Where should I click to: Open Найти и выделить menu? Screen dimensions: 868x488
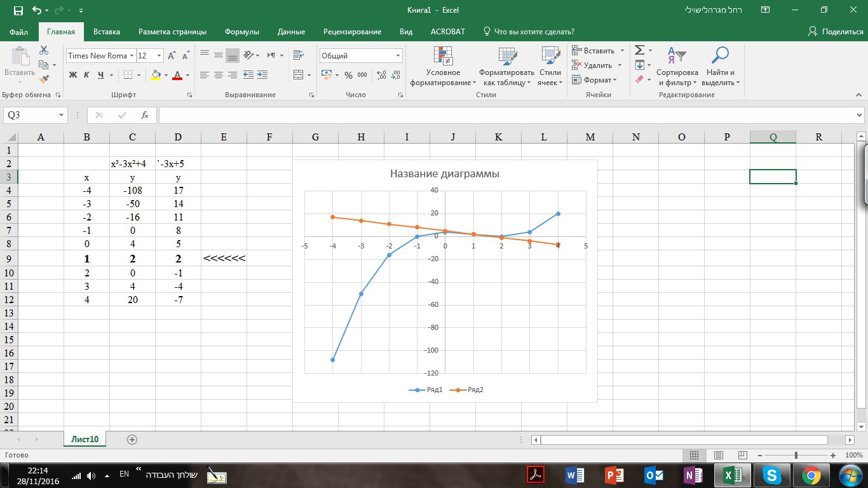pyautogui.click(x=721, y=67)
